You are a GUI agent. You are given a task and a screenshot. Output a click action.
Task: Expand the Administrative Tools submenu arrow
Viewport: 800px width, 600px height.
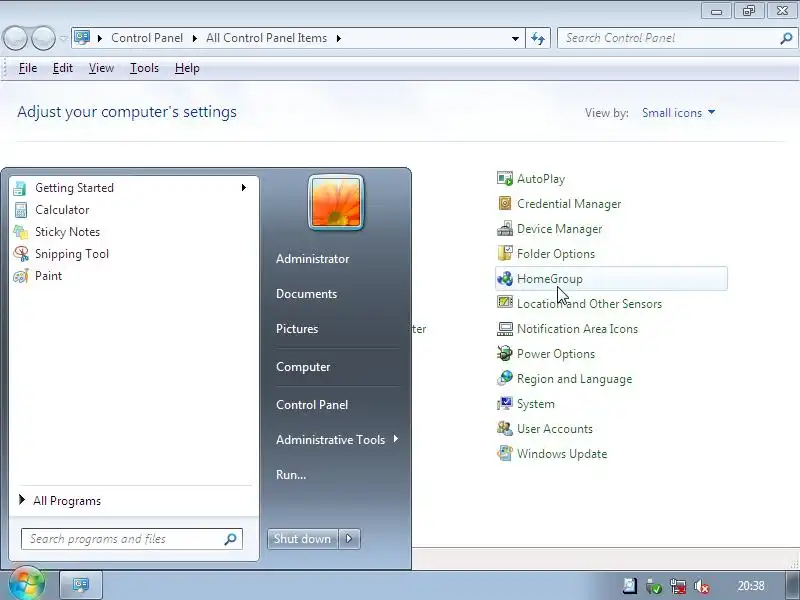point(395,439)
